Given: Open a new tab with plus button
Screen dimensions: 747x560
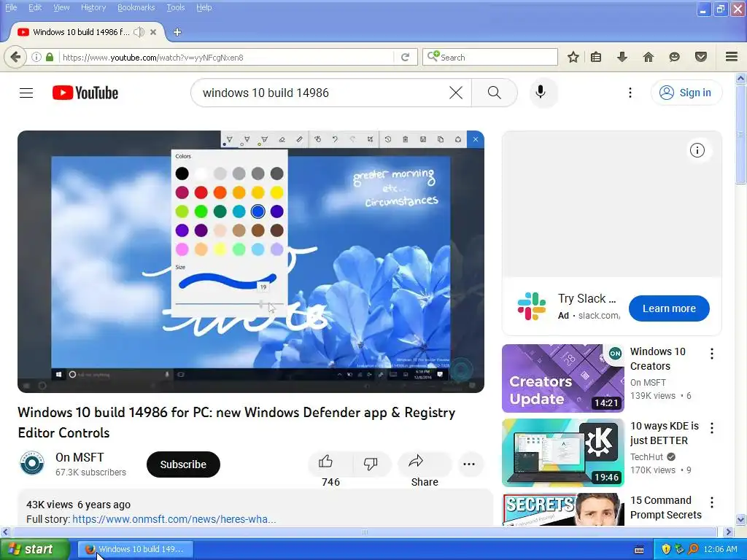Looking at the screenshot, I should point(177,32).
